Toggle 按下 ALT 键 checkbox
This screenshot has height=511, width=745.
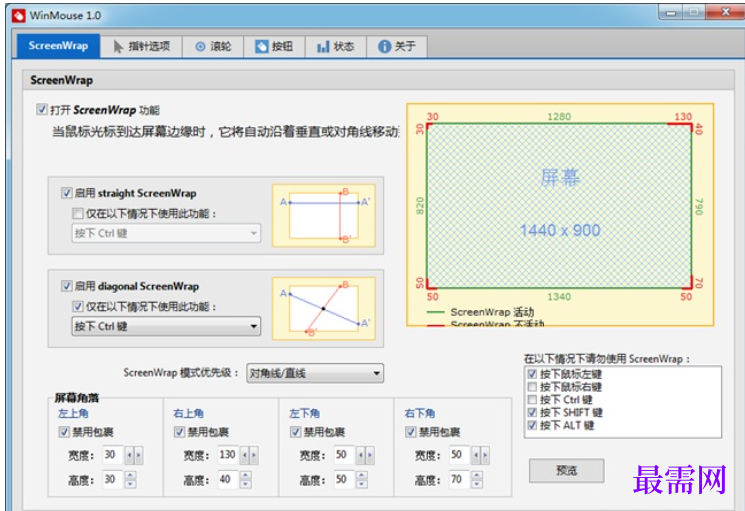point(532,426)
